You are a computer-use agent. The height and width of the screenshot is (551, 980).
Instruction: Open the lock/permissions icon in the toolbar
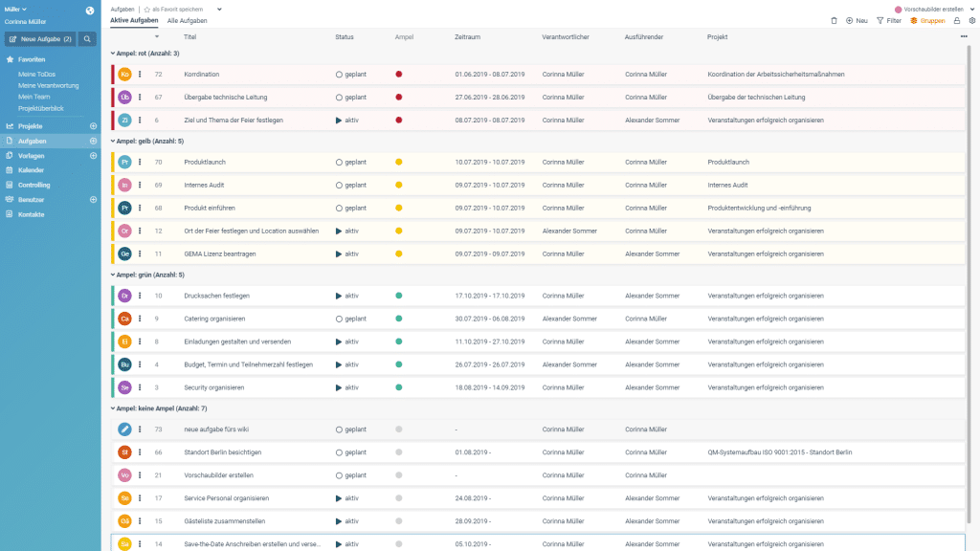(x=957, y=20)
